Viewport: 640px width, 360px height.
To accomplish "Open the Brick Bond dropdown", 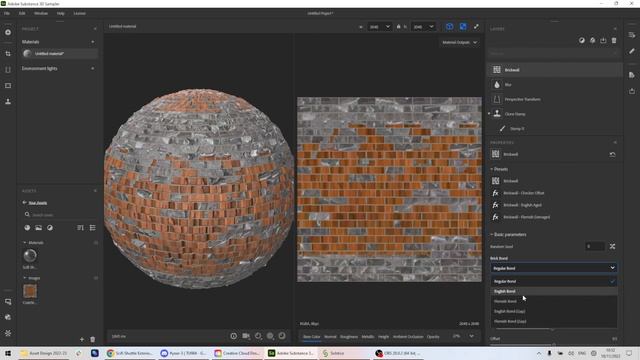I will [x=553, y=268].
